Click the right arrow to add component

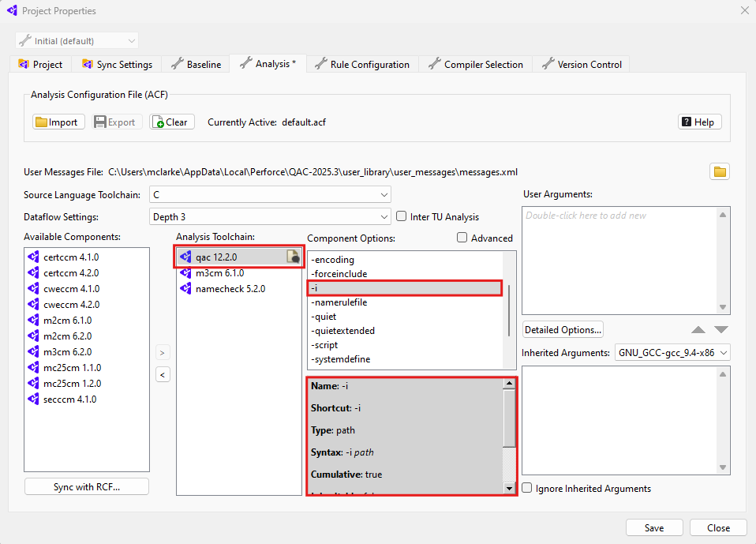[163, 352]
